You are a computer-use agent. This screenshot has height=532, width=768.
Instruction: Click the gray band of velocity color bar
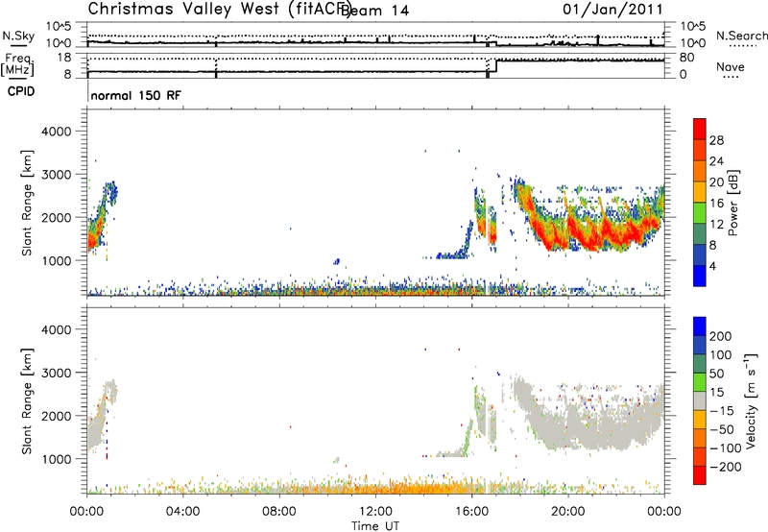point(700,400)
